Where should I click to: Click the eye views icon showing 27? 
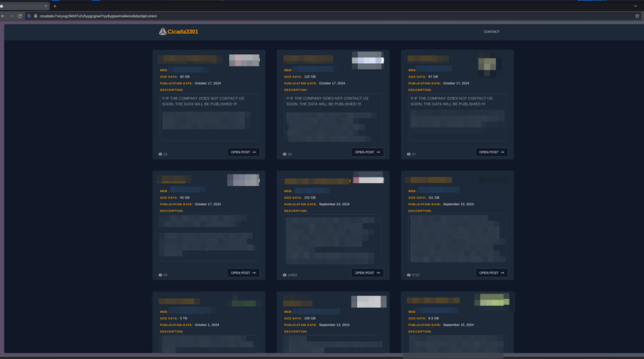pos(408,154)
